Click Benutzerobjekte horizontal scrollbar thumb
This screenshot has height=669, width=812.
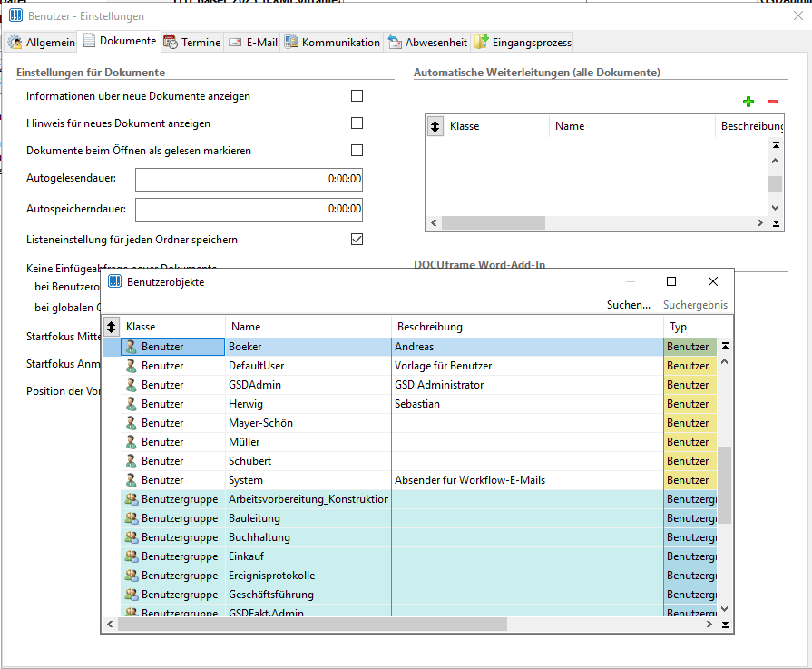pos(312,625)
